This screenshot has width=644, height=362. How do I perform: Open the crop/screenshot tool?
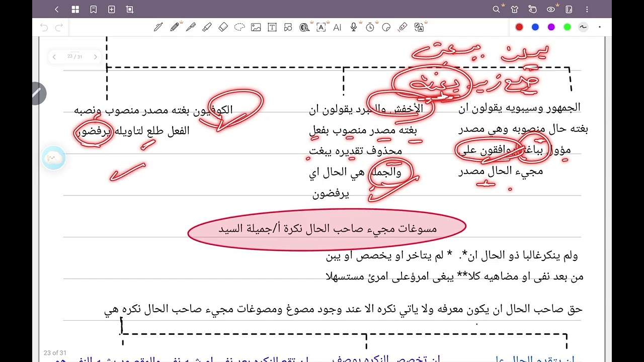130,9
